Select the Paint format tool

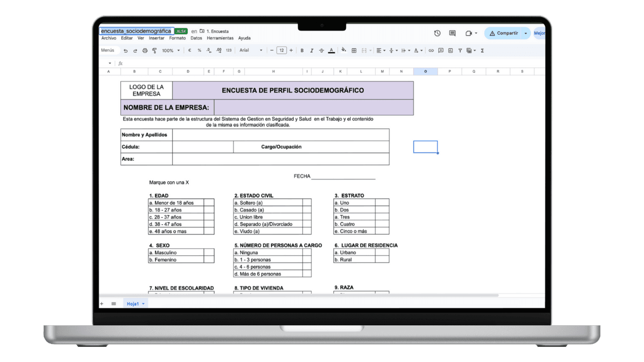(x=154, y=50)
